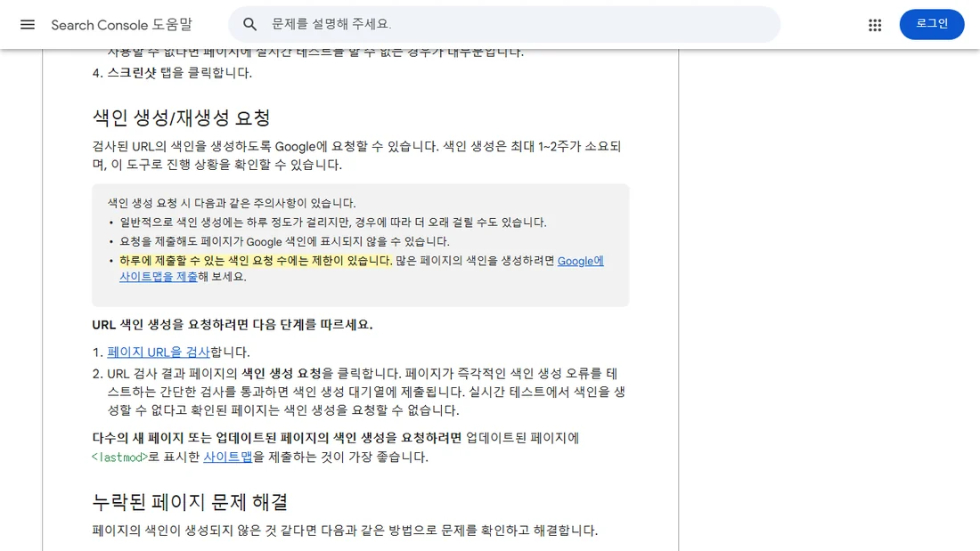Open the Google apps grid
Screen dimensions: 980x551
[x=874, y=25]
